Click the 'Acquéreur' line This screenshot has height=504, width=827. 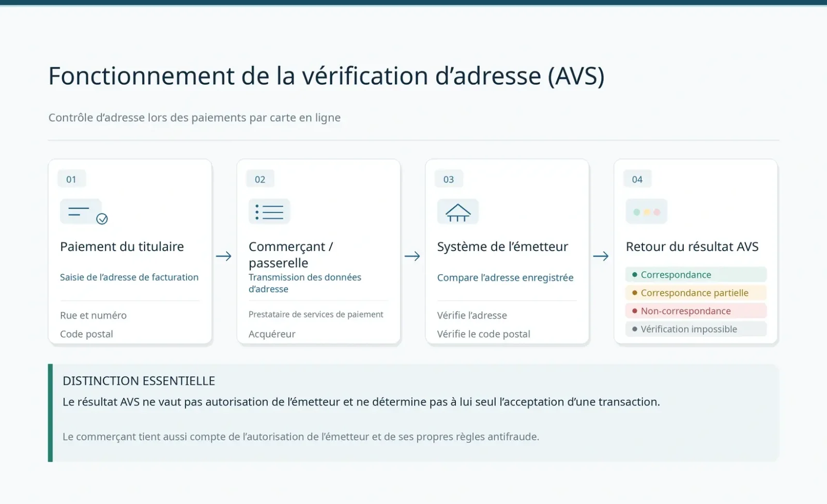pyautogui.click(x=272, y=334)
